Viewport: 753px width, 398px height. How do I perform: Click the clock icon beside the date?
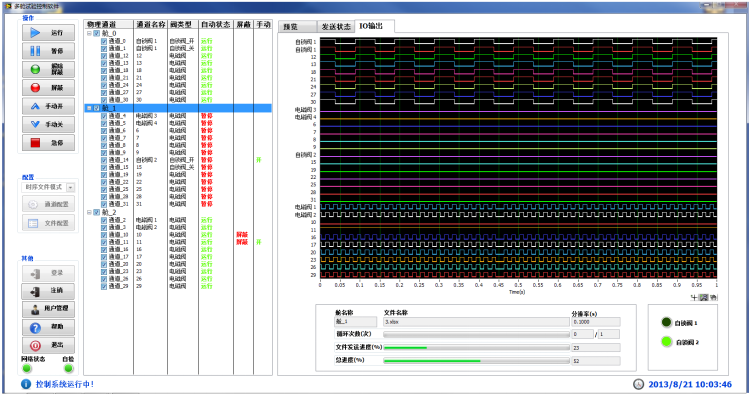638,384
